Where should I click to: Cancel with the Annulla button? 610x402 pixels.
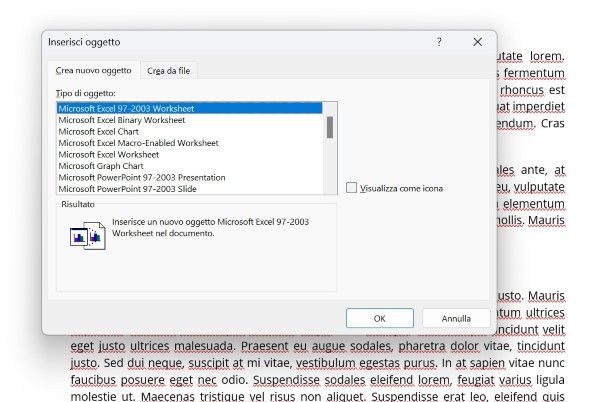pyautogui.click(x=456, y=318)
